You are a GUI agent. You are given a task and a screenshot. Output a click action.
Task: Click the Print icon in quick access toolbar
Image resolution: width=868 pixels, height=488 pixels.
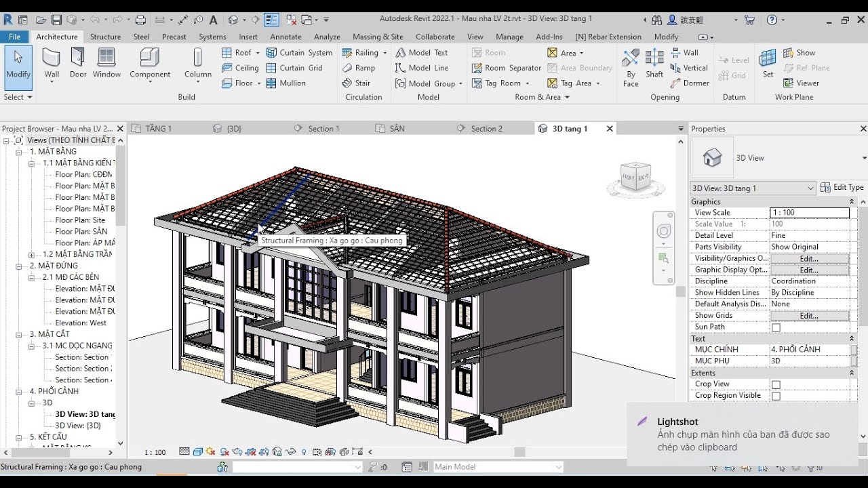[x=140, y=20]
